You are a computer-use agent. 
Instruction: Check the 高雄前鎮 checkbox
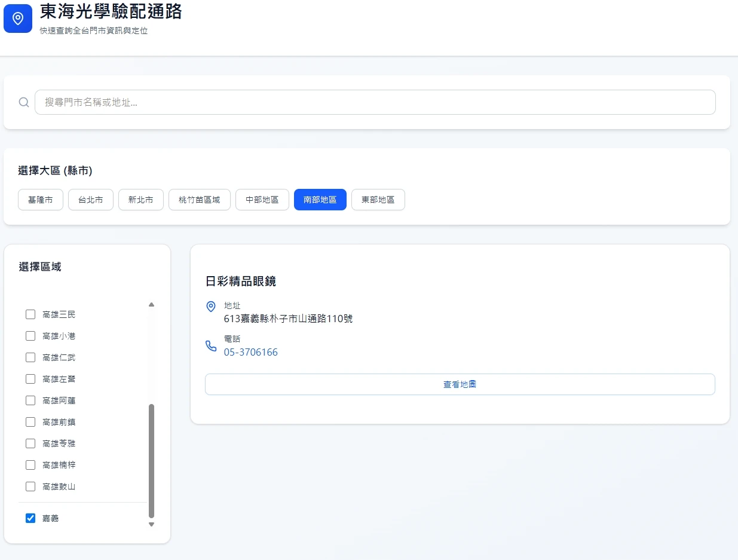point(30,422)
